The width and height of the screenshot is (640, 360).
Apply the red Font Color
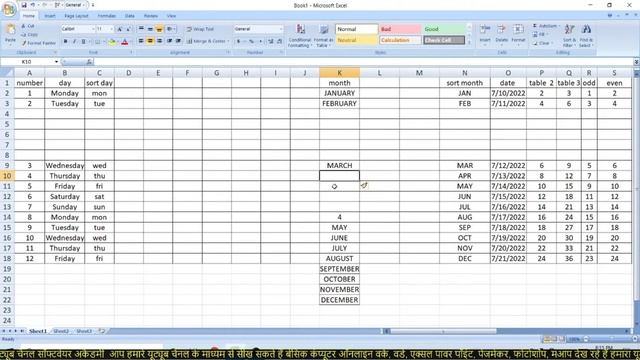[x=125, y=42]
